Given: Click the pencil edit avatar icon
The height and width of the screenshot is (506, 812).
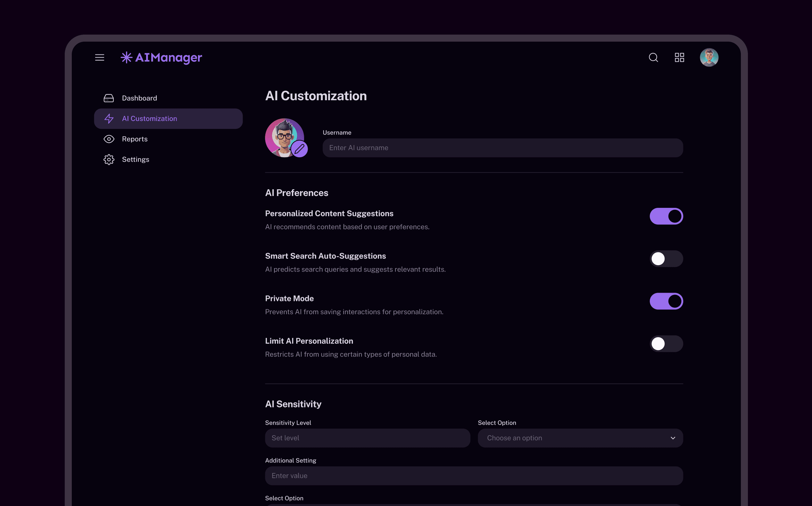Looking at the screenshot, I should (299, 149).
